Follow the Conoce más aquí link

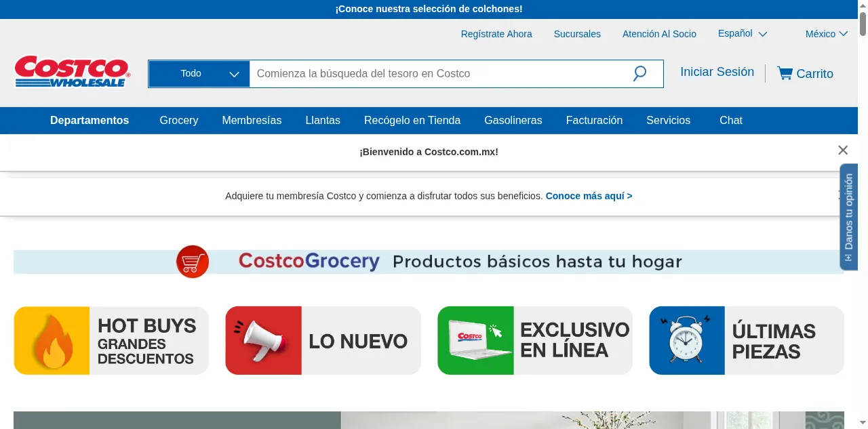(589, 196)
